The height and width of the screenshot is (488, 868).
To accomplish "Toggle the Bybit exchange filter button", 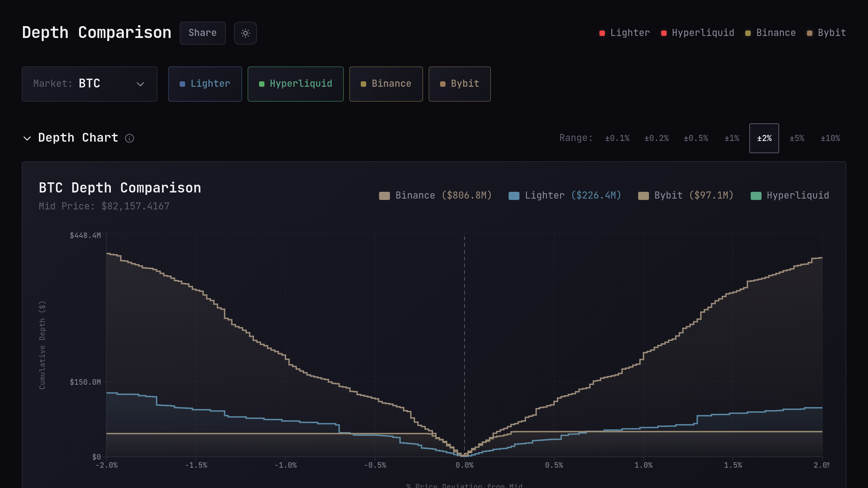I will [x=460, y=84].
